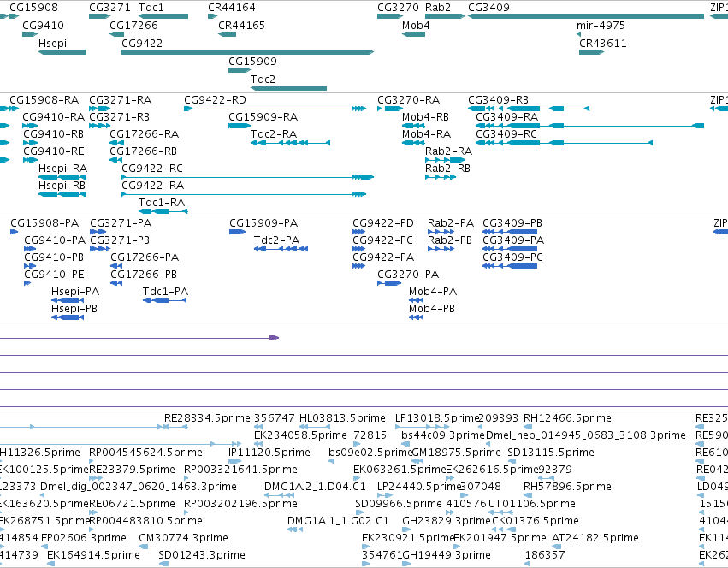728x568 pixels.
Task: Select the CR44164 gene label
Action: point(232,8)
